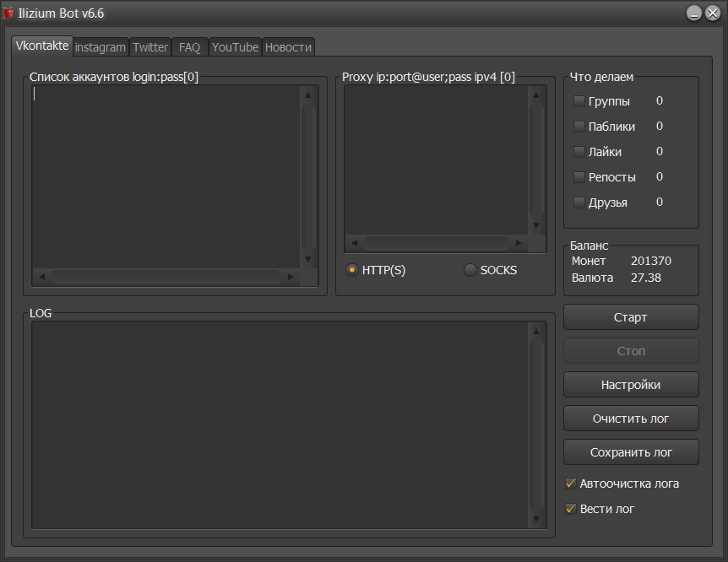Close the Ilizium Bot window
The image size is (728, 562).
pos(713,13)
